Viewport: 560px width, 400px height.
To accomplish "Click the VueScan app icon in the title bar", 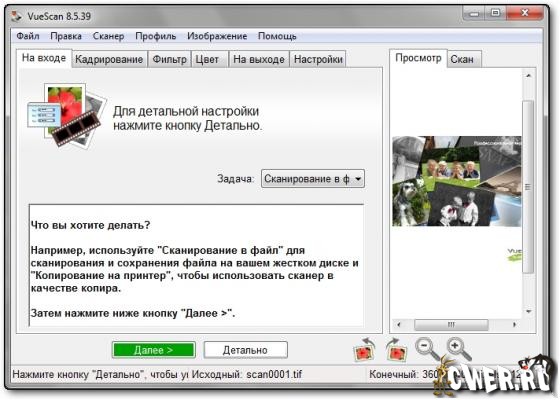I will (16, 16).
